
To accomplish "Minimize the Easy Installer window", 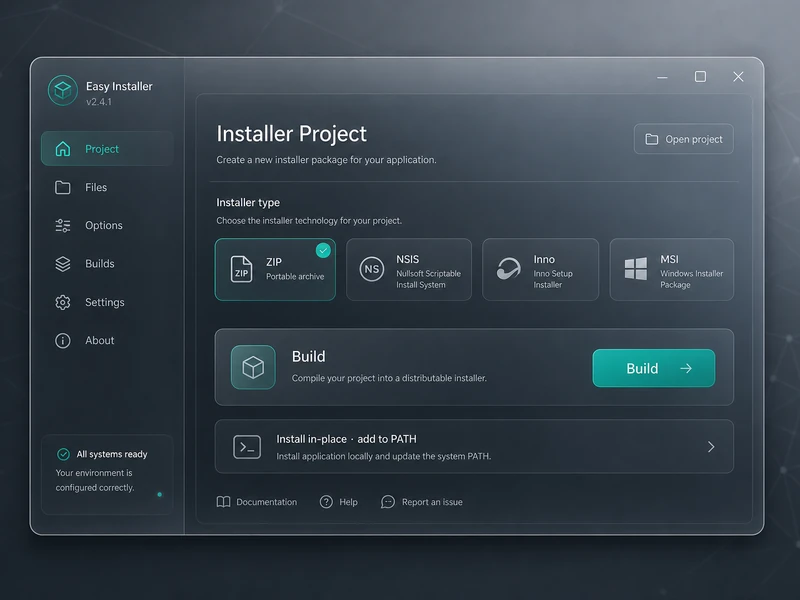I will [x=662, y=77].
